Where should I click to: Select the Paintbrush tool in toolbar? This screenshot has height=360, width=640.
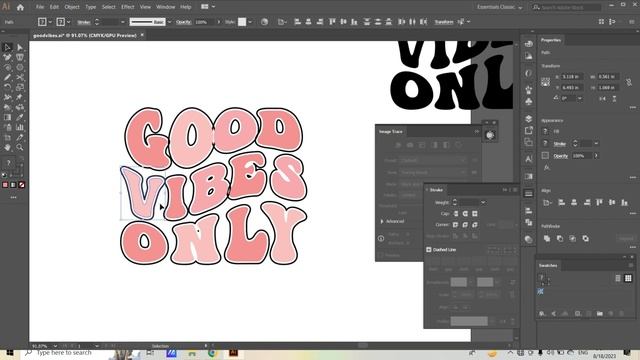click(7, 77)
